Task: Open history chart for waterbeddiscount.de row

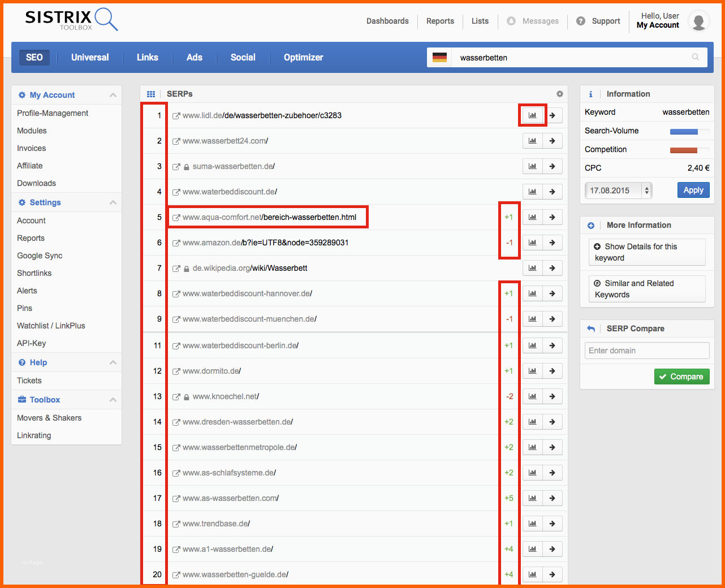Action: [x=533, y=192]
